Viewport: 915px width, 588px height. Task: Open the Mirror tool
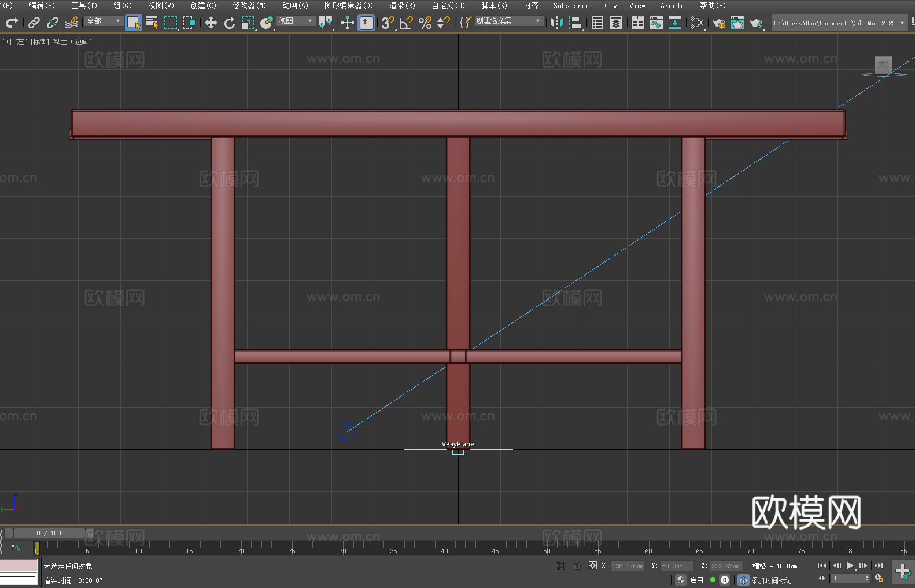point(556,23)
